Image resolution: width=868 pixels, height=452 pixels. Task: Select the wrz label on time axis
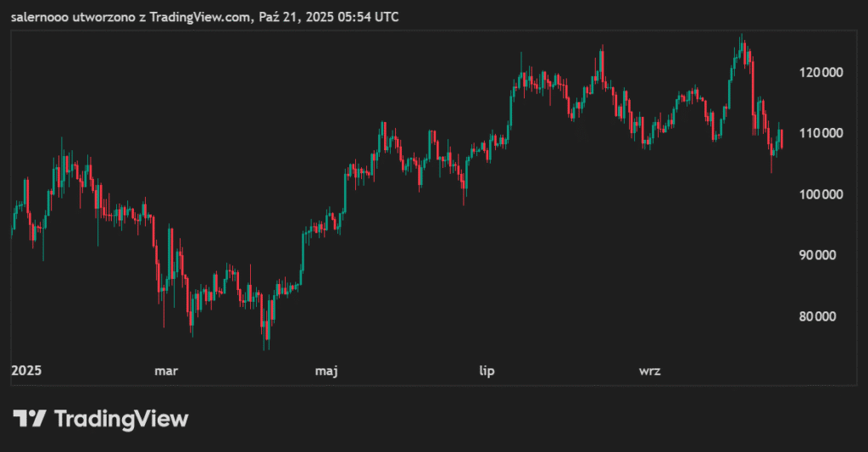[x=649, y=371]
